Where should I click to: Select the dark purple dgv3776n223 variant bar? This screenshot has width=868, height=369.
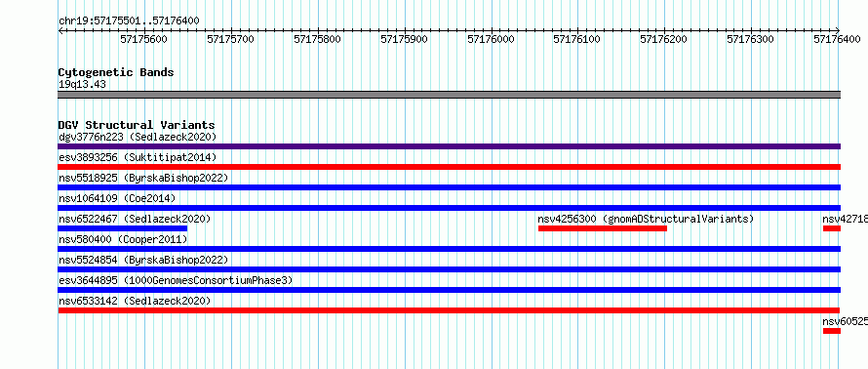pyautogui.click(x=450, y=146)
